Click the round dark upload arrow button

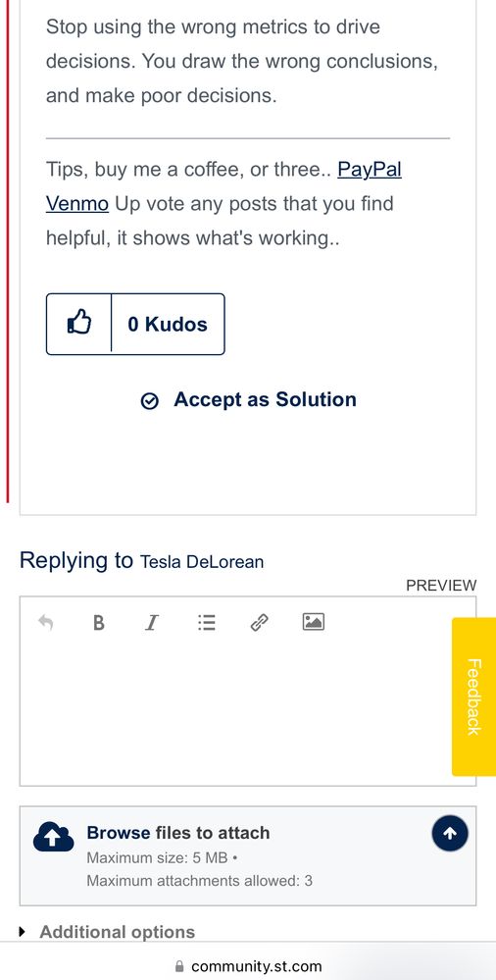pyautogui.click(x=450, y=833)
